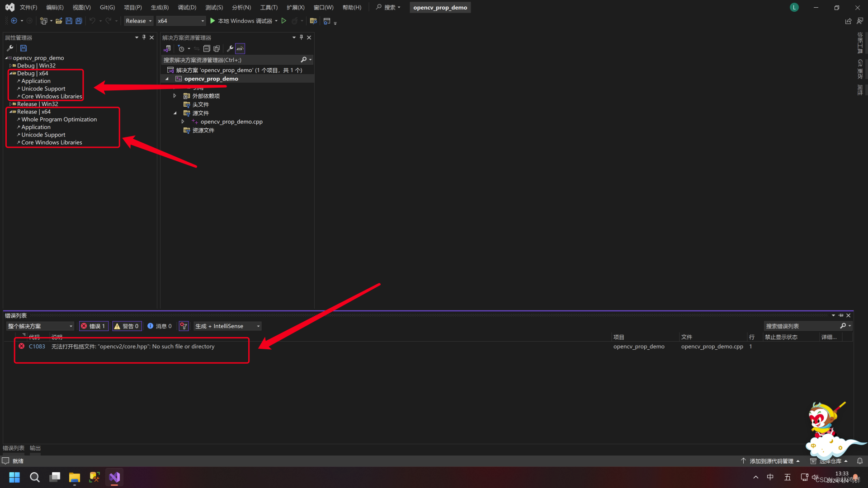
Task: Open the Release configuration dropdown
Action: 138,21
